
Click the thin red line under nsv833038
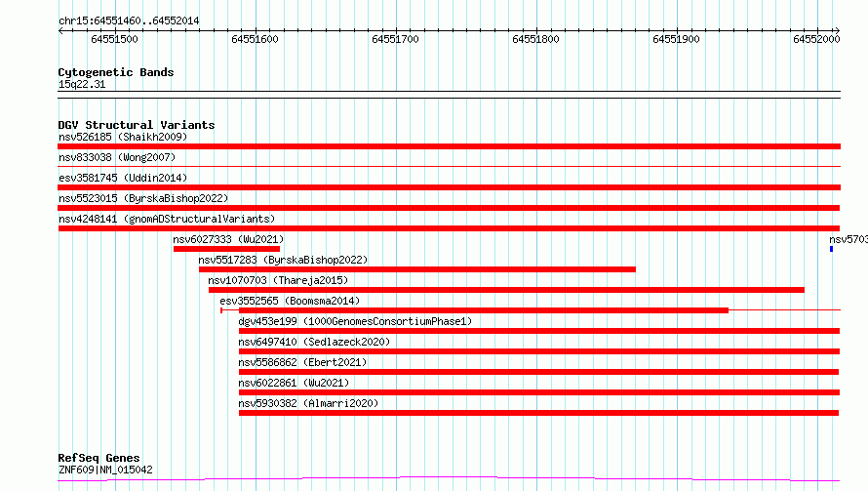(449, 166)
